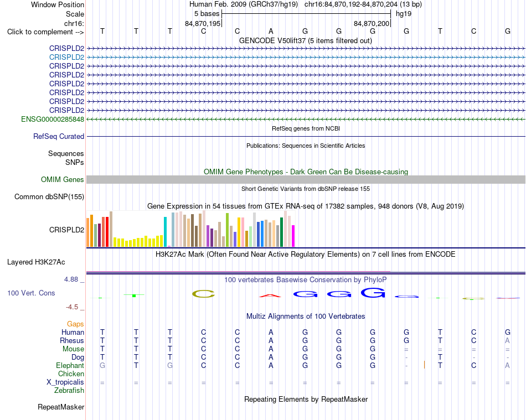Open "100 vertebrates Basewise Conservation by PhyloP" title
The height and width of the screenshot is (420, 526).
[306, 279]
